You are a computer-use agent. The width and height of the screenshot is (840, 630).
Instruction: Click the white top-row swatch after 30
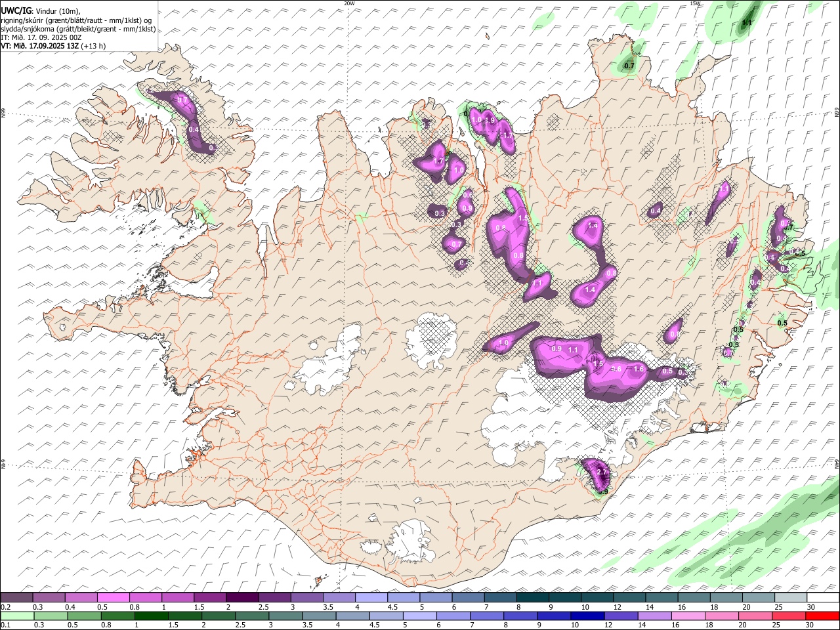(824, 598)
